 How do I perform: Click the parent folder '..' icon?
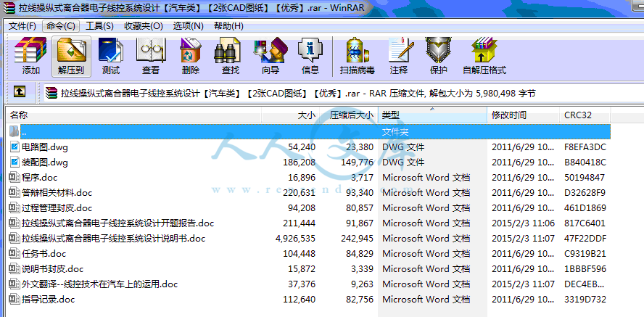point(14,132)
